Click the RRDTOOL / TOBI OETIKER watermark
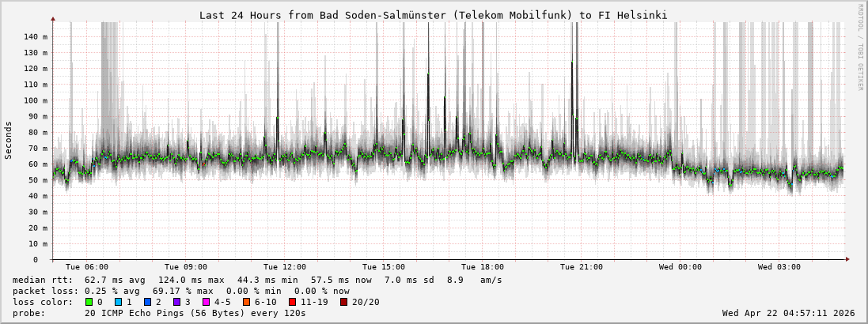 [x=860, y=47]
